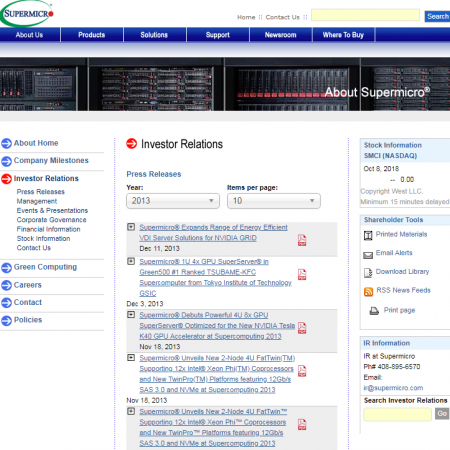Open Contact Us link under Investor Relations
The image size is (450, 450).
pyautogui.click(x=34, y=248)
